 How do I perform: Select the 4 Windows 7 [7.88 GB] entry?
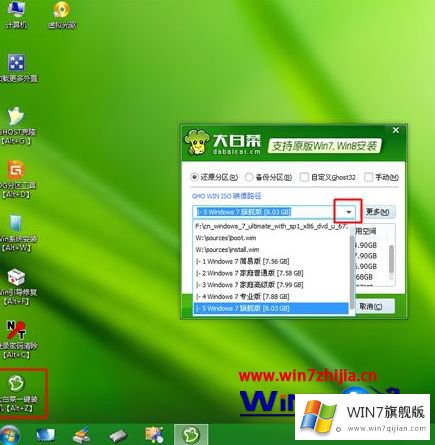(x=271, y=296)
